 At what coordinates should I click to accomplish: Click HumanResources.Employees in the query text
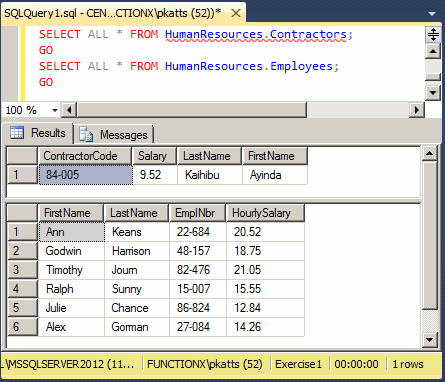(249, 66)
